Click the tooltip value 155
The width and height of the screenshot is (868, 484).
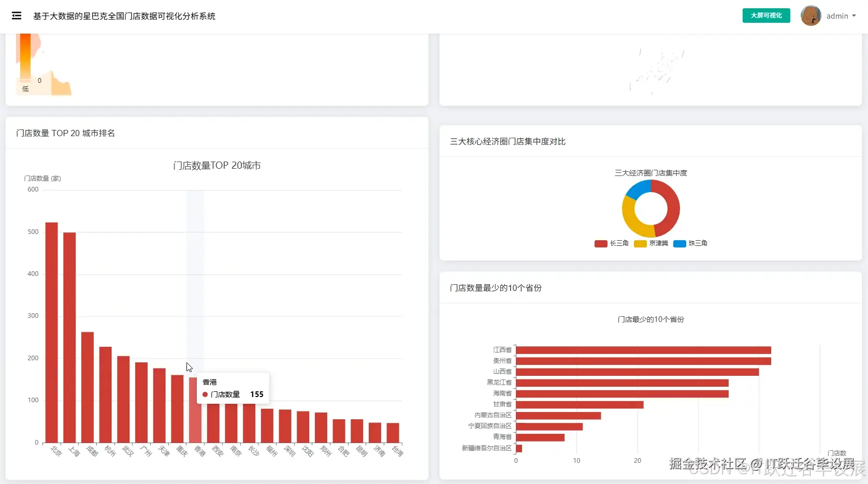click(257, 394)
